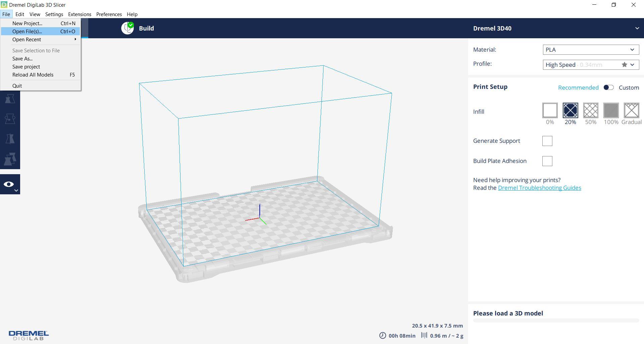
Task: Click the 0.96 m / ~ 2 g estimate
Action: pos(446,336)
